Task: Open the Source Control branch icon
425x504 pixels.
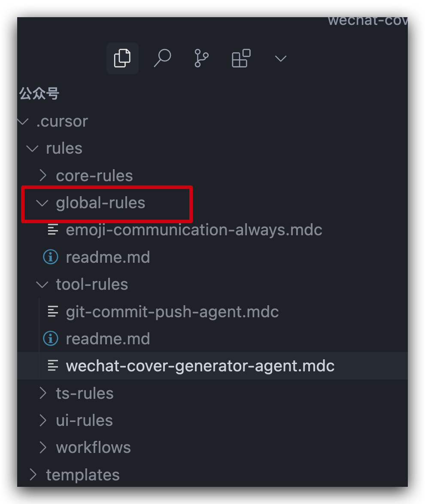Action: pos(202,58)
